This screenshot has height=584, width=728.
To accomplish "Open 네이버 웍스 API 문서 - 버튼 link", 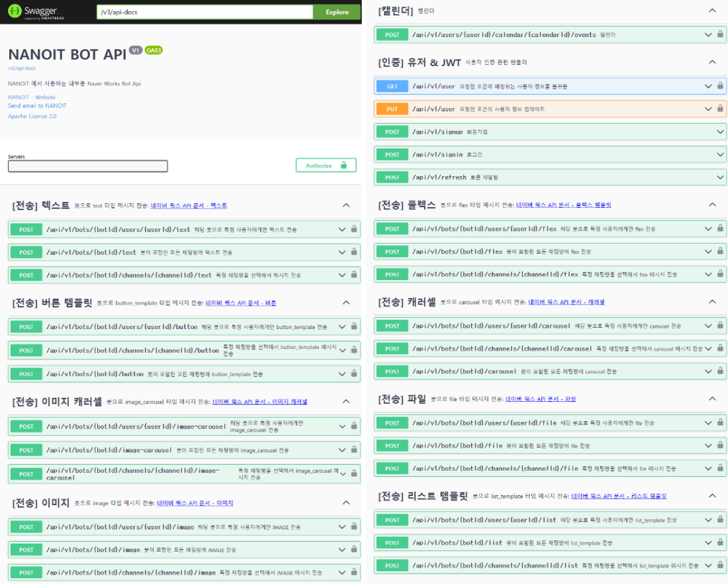I will coord(241,303).
